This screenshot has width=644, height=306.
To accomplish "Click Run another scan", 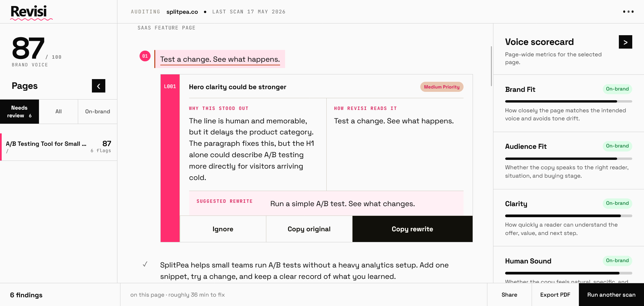I will 611,295.
